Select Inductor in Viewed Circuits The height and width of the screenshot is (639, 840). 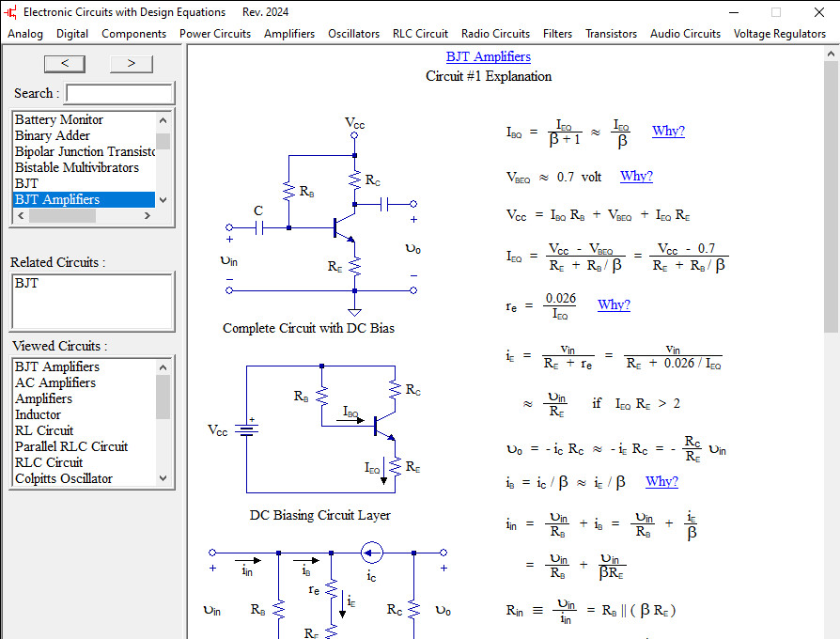(85, 415)
